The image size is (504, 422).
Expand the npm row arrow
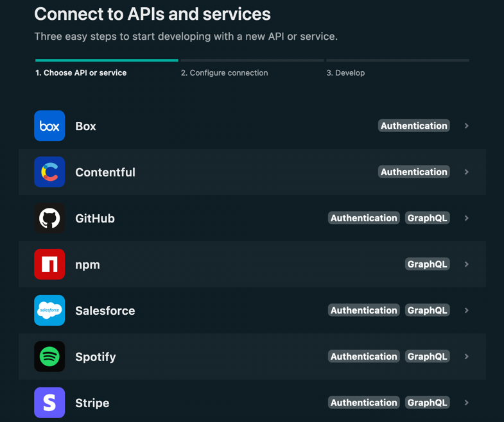467,264
